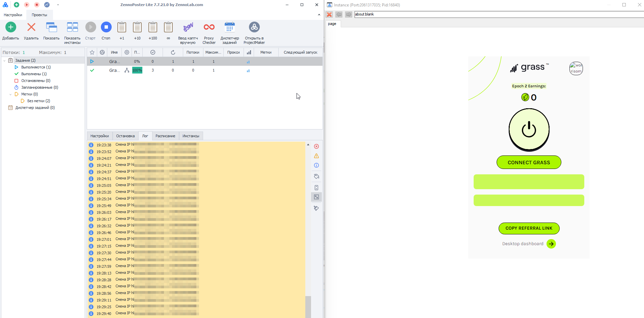Click the red play icon in title bar

click(x=27, y=5)
